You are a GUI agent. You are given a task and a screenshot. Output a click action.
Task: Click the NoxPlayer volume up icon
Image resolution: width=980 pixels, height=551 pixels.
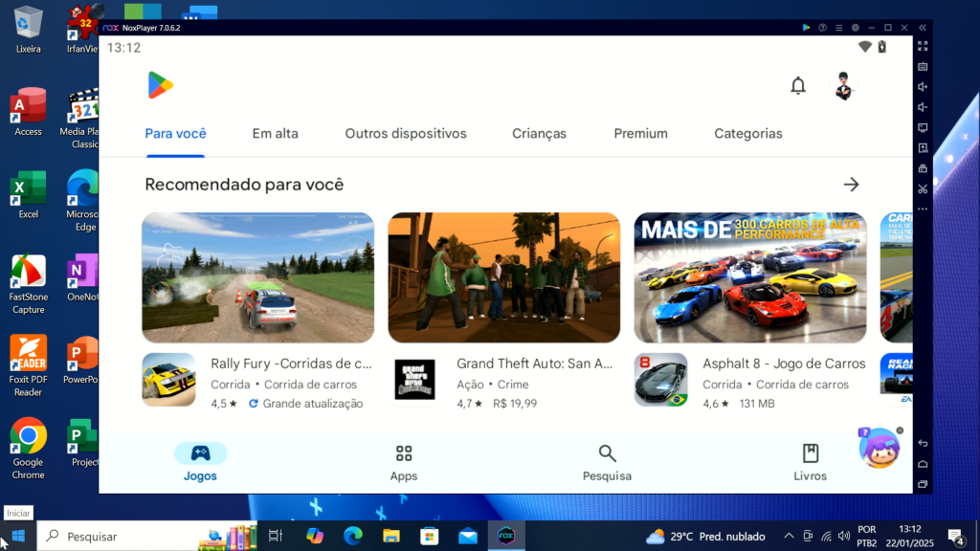point(923,87)
